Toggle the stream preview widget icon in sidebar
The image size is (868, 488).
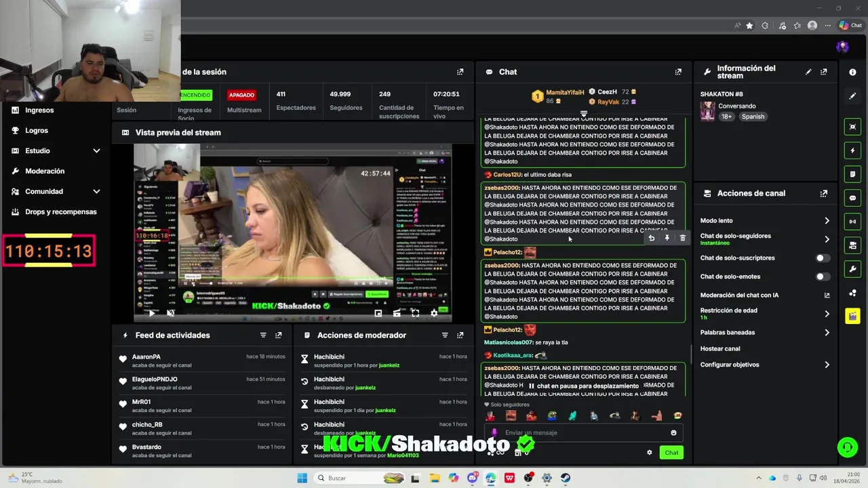click(852, 127)
